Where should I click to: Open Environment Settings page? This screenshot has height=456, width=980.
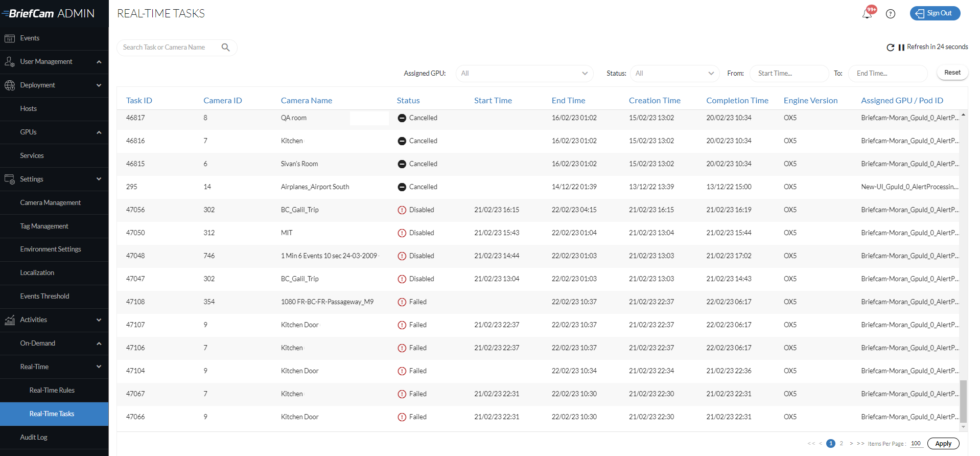pos(51,249)
